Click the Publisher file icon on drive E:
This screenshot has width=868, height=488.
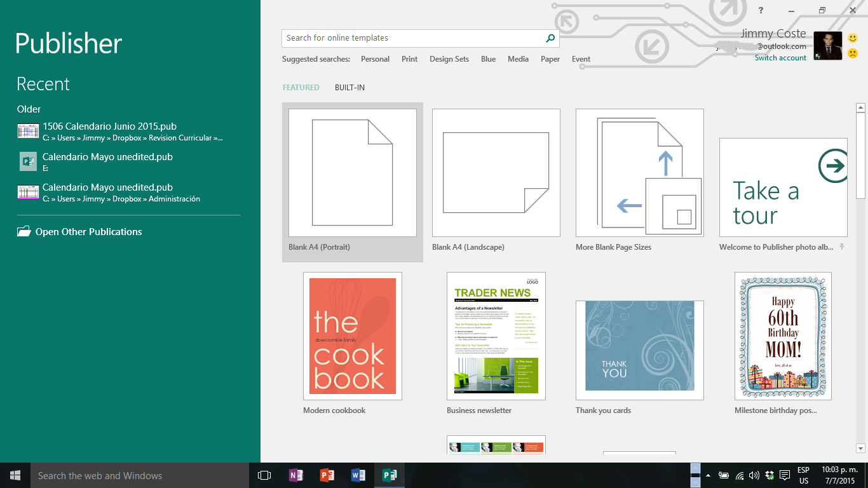coord(28,161)
